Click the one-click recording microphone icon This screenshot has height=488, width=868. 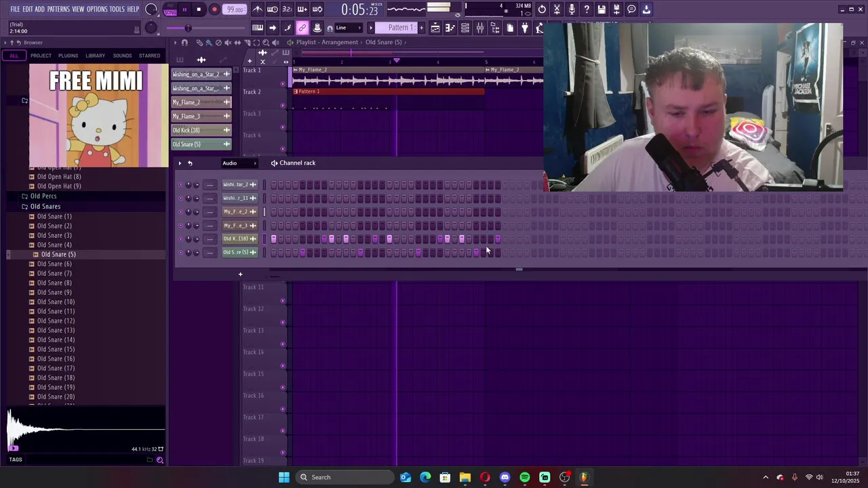pos(572,9)
